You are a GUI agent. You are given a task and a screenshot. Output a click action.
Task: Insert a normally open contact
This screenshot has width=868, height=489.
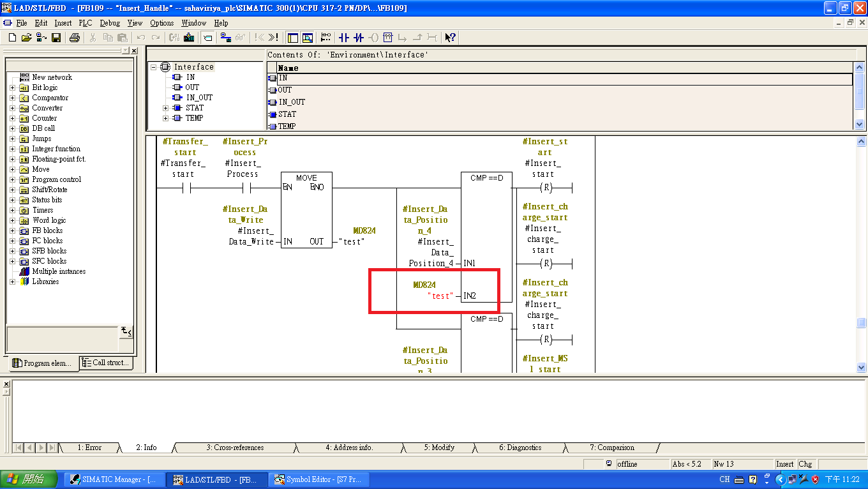(344, 38)
